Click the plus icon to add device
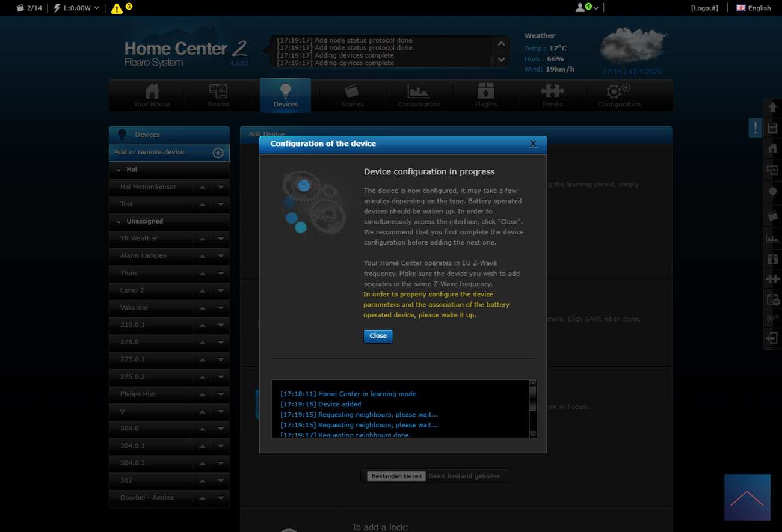This screenshot has height=532, width=782. point(218,153)
